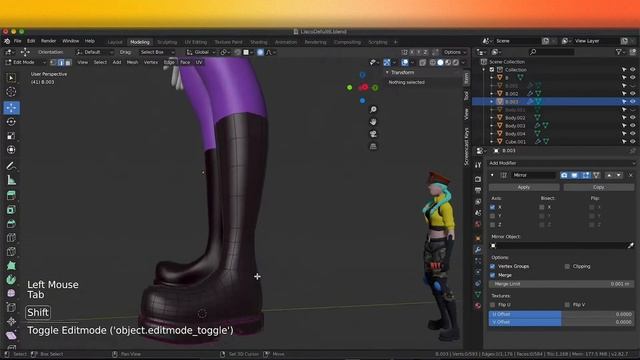The image size is (640, 360).
Task: Enable the Clipping checkbox
Action: coord(567,266)
